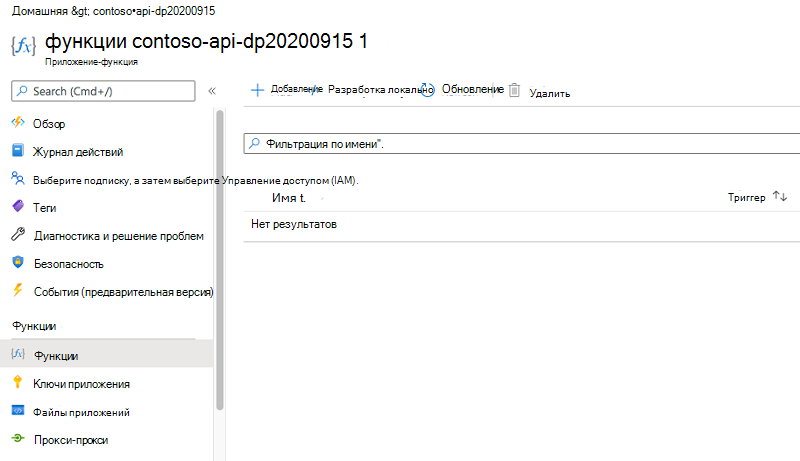
Task: Focus the Search (Cmd+/) field
Action: (103, 91)
